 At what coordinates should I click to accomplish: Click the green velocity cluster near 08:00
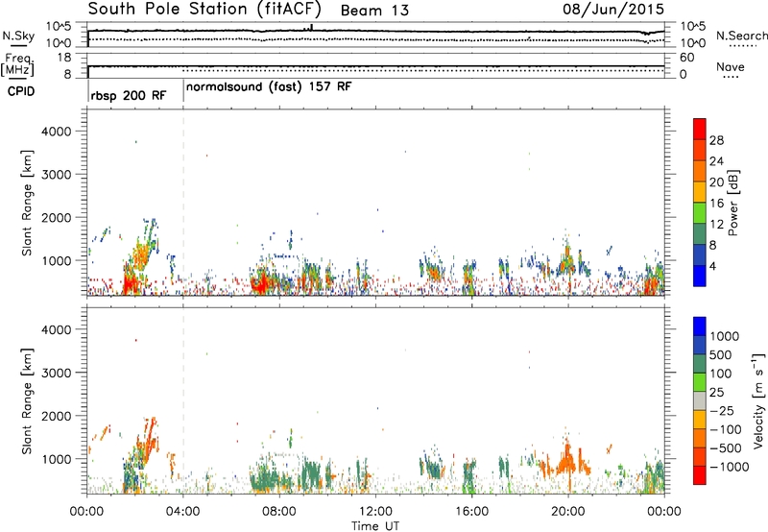(x=267, y=476)
